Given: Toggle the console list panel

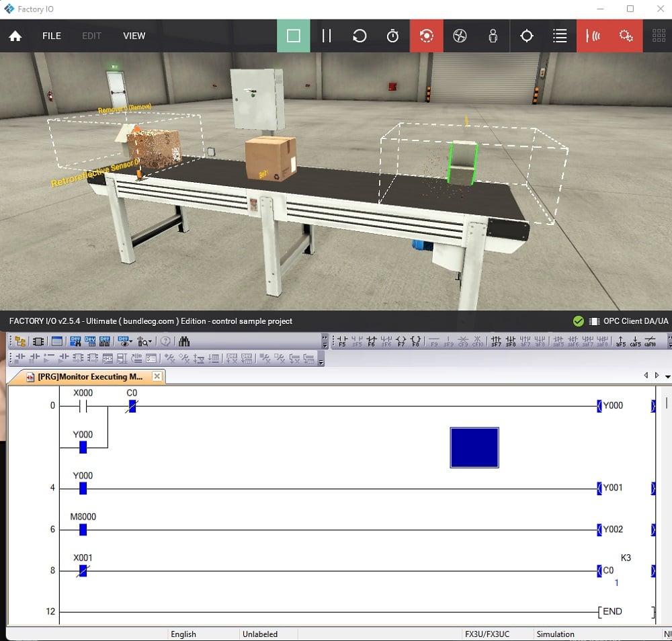Looking at the screenshot, I should [x=560, y=36].
